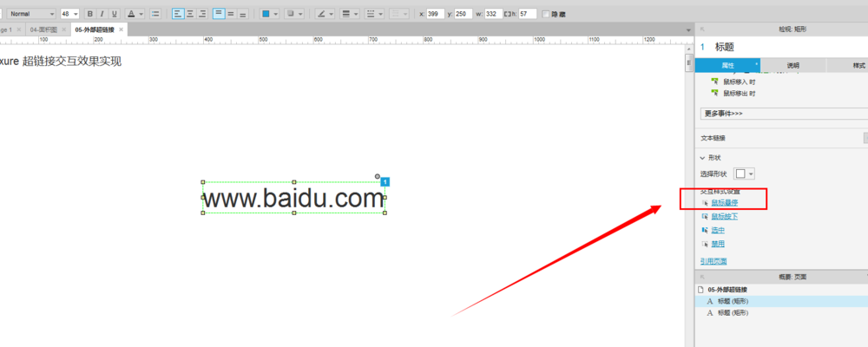Toggle underline formatting
868x347 pixels.
click(x=114, y=14)
